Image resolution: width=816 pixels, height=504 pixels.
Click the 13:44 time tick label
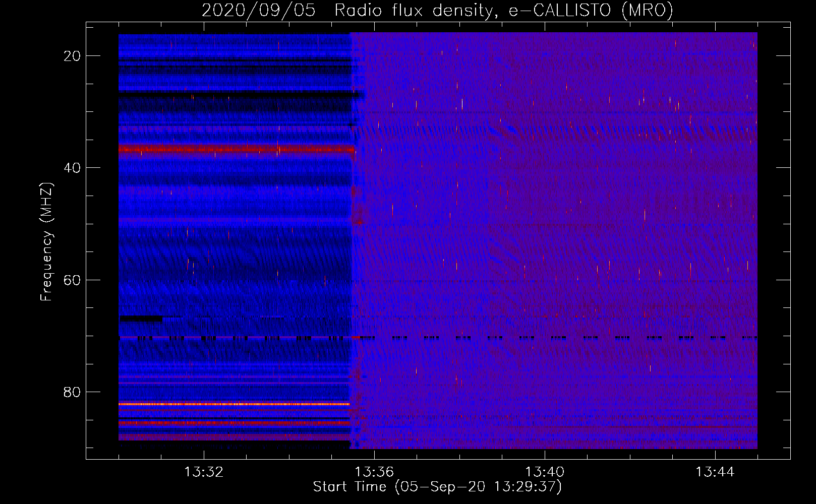tap(715, 472)
